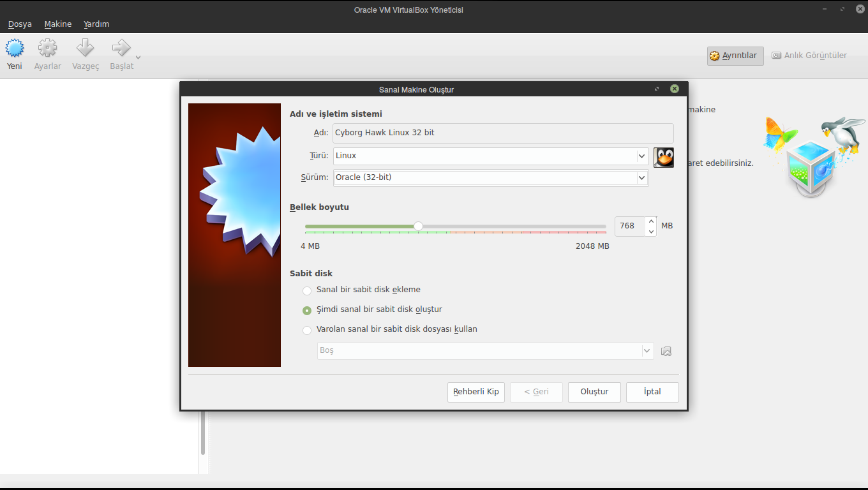Click the VirtualBox welcome logo image
This screenshot has width=868, height=490.
[x=814, y=157]
